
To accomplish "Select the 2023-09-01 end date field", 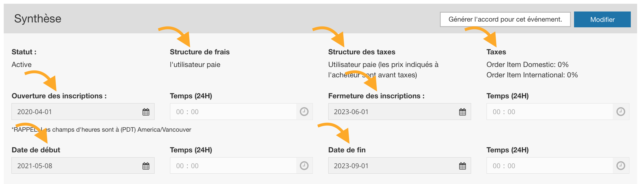I will (x=391, y=166).
